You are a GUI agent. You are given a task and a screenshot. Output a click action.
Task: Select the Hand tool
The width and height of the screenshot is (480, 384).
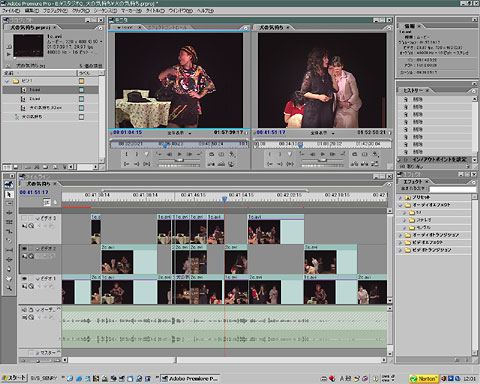coord(9,279)
